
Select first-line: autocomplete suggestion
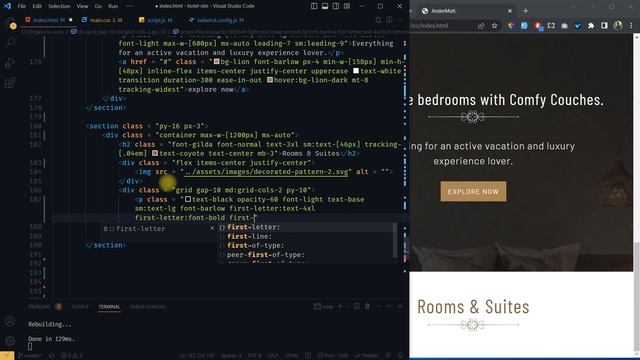[x=307, y=236]
